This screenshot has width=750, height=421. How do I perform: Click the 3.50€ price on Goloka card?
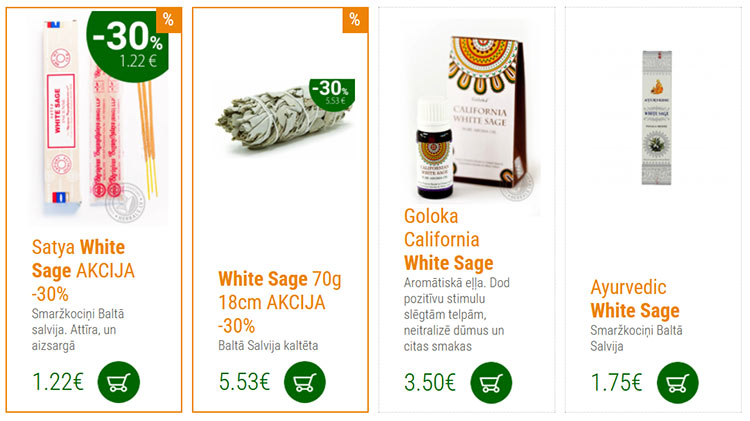pyautogui.click(x=430, y=382)
